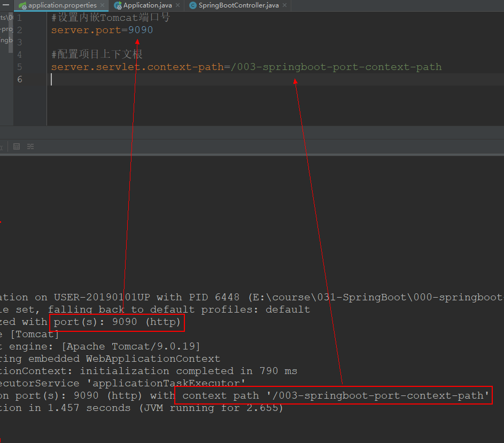The image size is (504, 443).
Task: Click the server.port property key
Action: 87,30
